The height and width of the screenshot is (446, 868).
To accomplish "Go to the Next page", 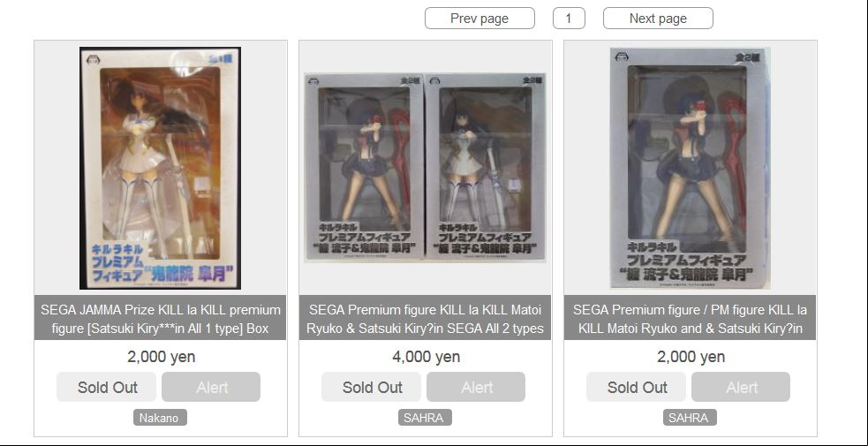I will click(x=658, y=19).
